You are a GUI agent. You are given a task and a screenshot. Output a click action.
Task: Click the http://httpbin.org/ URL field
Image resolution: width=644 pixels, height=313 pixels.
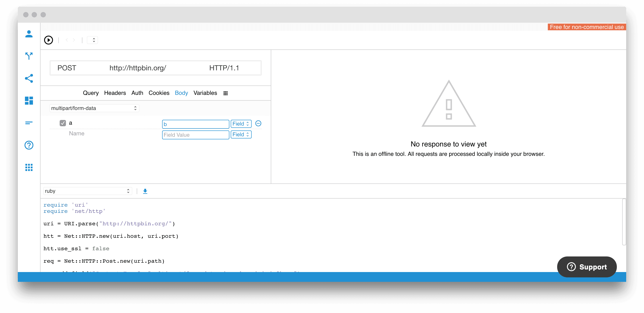(138, 68)
